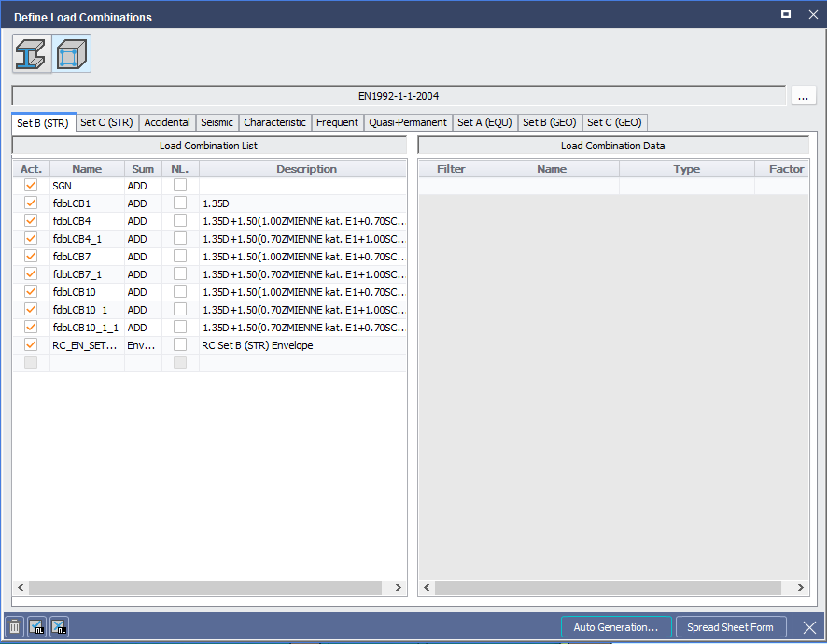This screenshot has height=644, width=827.
Task: Select the beam element type icon
Action: (x=31, y=53)
